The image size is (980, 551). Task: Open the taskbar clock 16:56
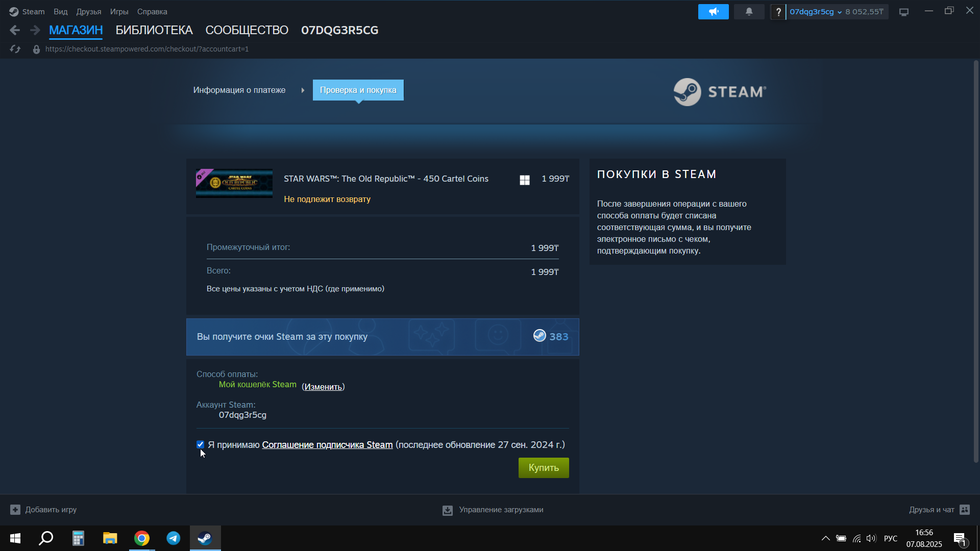click(x=924, y=533)
